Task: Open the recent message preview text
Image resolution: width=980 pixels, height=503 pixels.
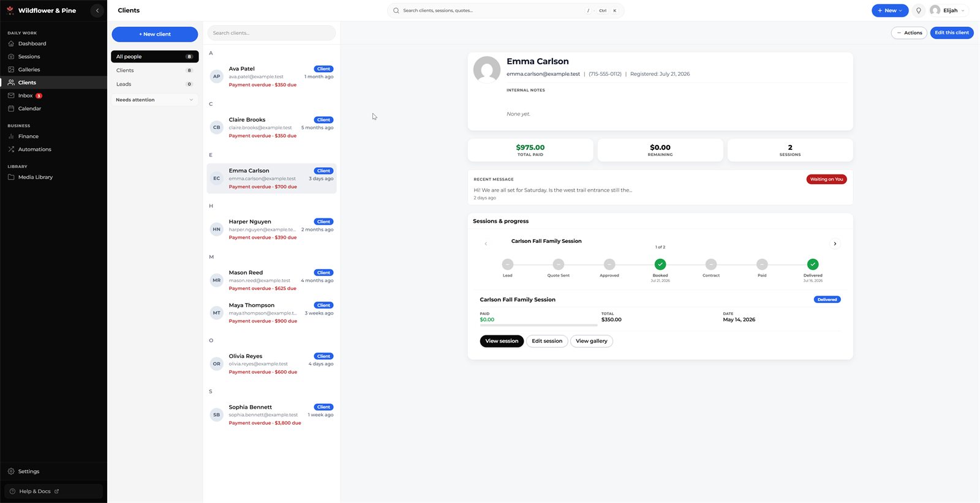Action: 553,190
